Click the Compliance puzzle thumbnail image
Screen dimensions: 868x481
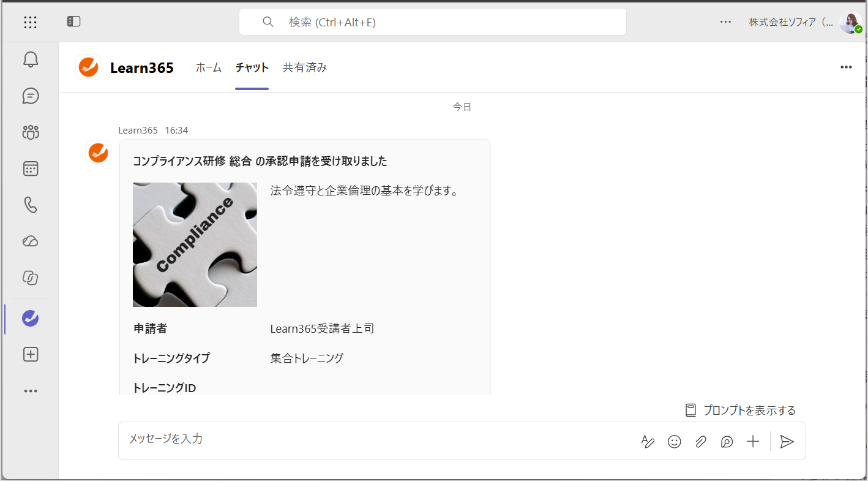tap(195, 244)
